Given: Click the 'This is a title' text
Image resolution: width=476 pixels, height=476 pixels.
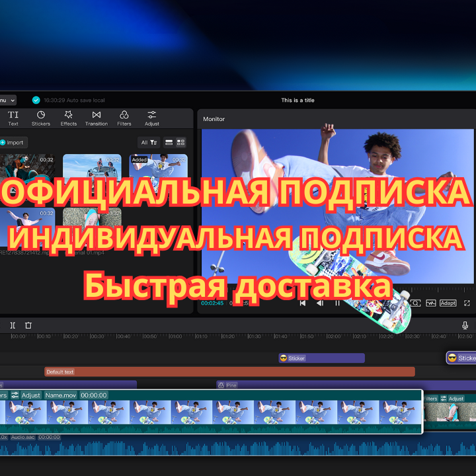Looking at the screenshot, I should coord(297,100).
